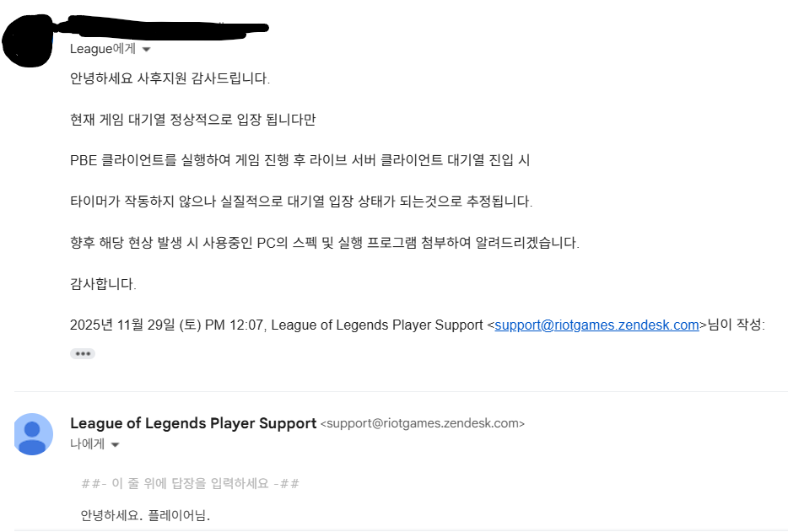
Task: Open the League of Legends Player Support avatar
Action: coord(33,434)
